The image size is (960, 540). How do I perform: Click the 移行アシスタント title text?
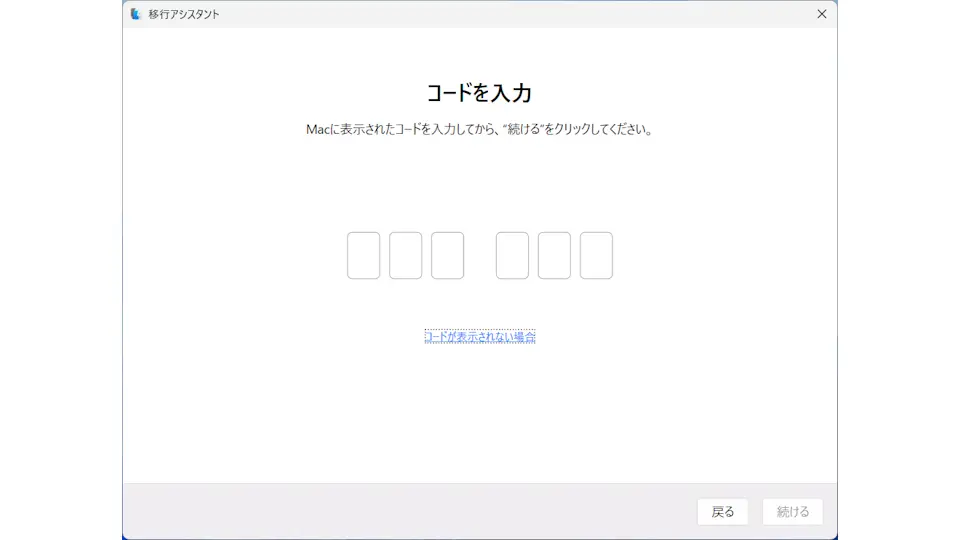[184, 14]
